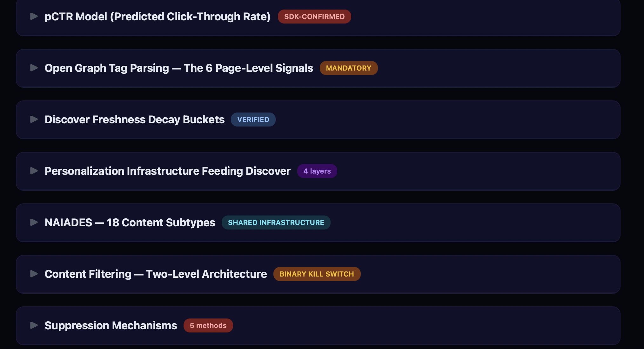Open the Suppression Mechanisms heading
Screen dimensions: 644x349
click(x=111, y=325)
